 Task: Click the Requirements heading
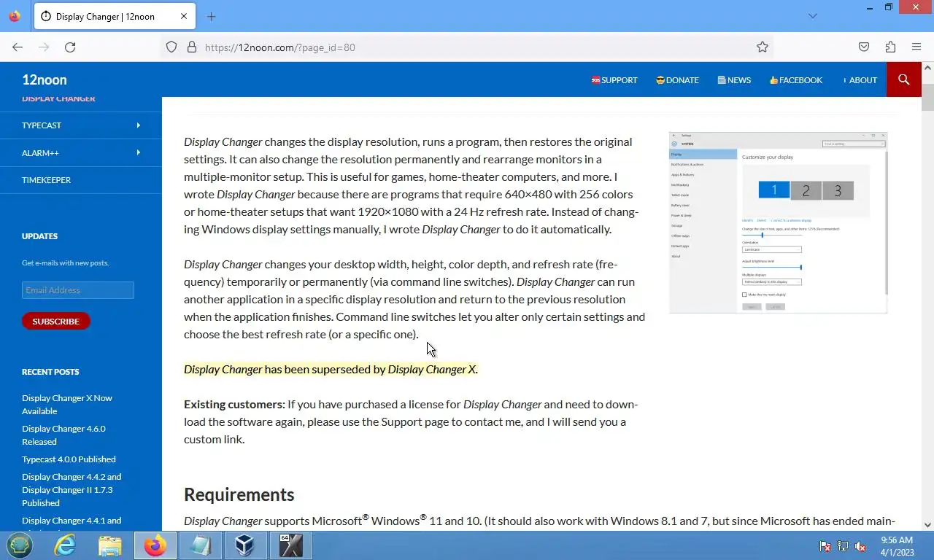click(x=239, y=494)
